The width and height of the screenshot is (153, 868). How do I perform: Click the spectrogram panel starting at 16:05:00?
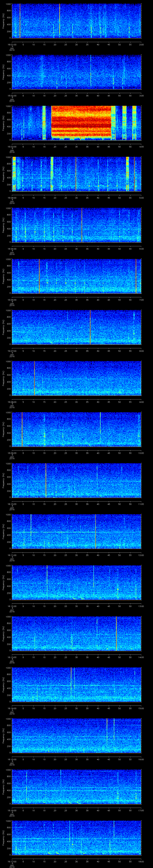pos(76,225)
